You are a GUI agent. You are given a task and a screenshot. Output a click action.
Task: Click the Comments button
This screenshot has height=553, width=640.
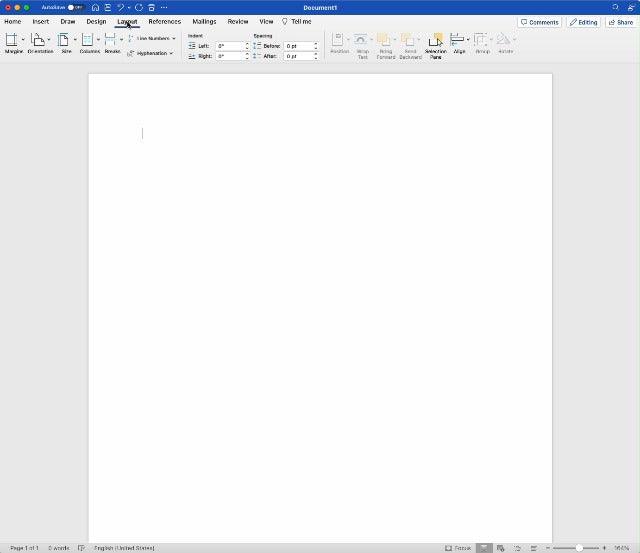click(539, 21)
